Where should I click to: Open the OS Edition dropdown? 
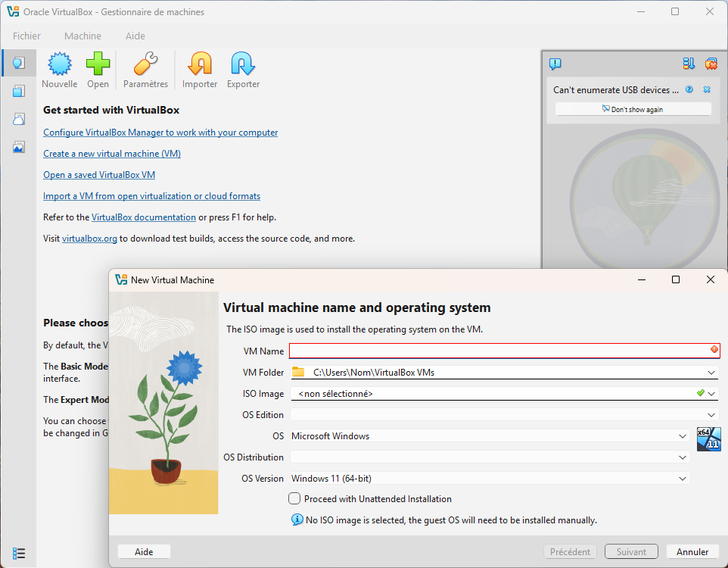pyautogui.click(x=711, y=415)
